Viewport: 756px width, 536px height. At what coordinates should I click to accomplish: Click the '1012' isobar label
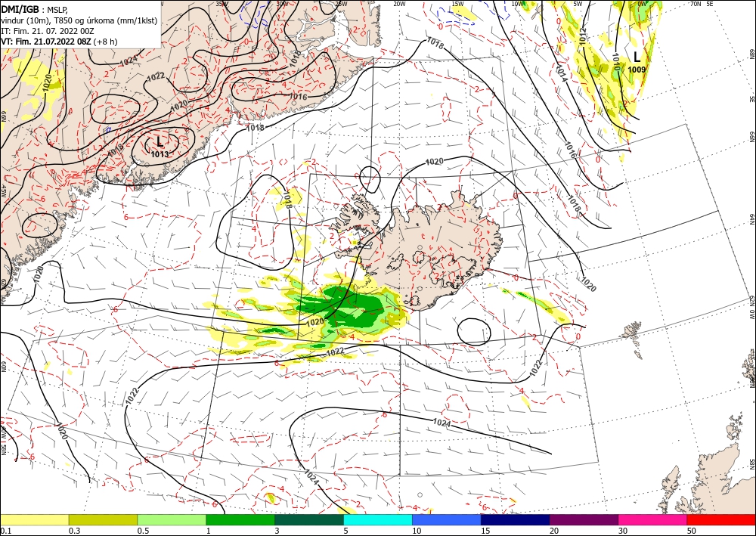(x=583, y=37)
